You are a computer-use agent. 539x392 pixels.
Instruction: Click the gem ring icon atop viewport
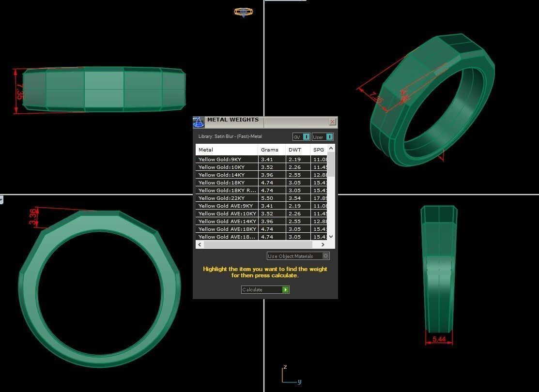[x=244, y=12]
